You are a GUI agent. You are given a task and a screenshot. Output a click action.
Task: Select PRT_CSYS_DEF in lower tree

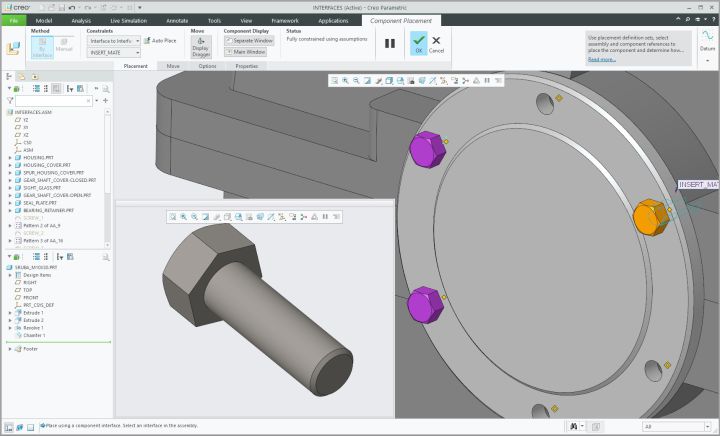(x=38, y=305)
